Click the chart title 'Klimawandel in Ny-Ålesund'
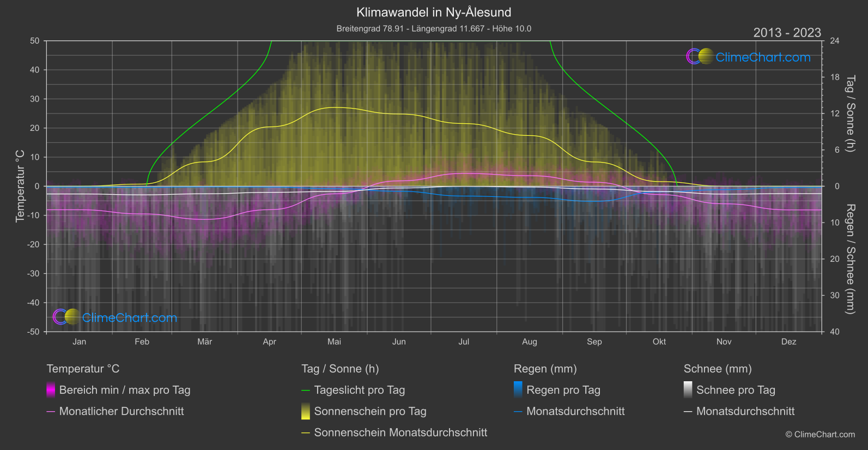 434,12
